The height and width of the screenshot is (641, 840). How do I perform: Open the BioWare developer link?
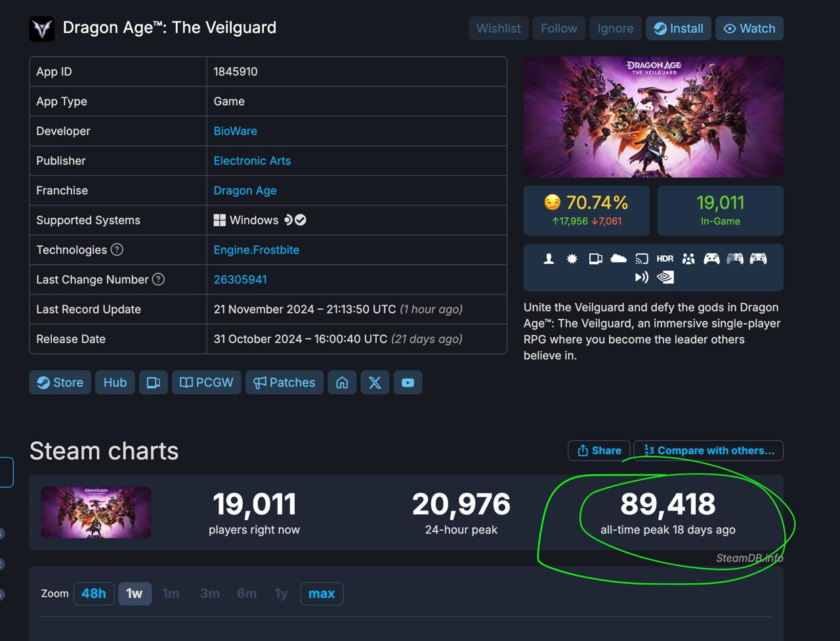pyautogui.click(x=235, y=131)
